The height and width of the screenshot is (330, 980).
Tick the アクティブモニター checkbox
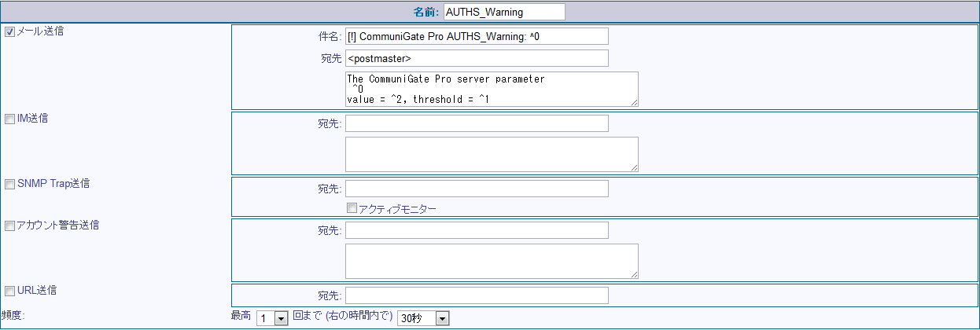(x=352, y=208)
